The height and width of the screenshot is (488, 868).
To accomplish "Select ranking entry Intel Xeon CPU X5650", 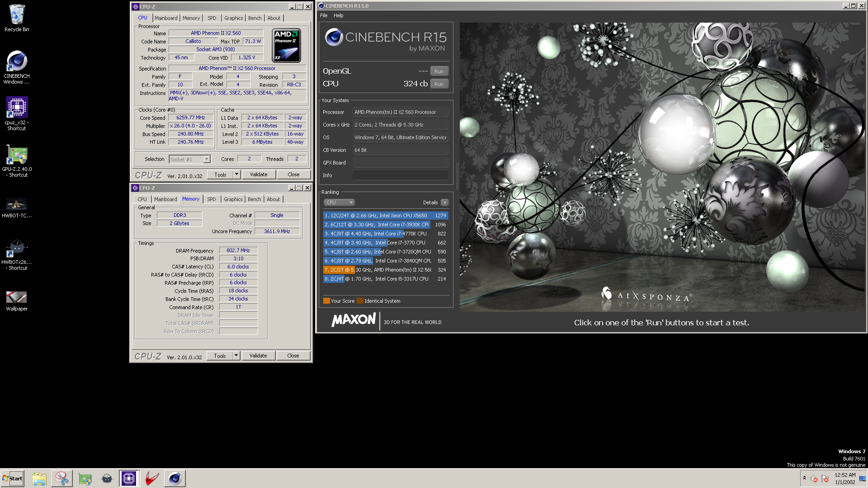I will click(386, 216).
